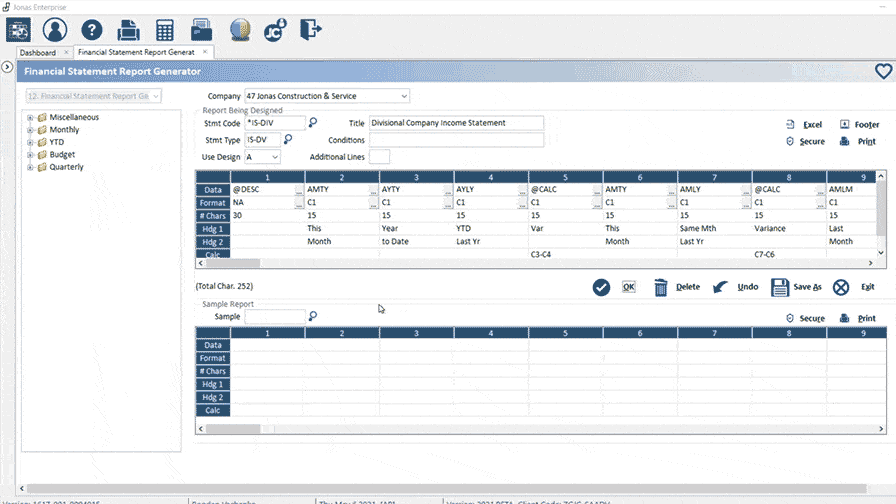Image resolution: width=896 pixels, height=504 pixels.
Task: Search Sample report with magnifier icon
Action: point(313,316)
